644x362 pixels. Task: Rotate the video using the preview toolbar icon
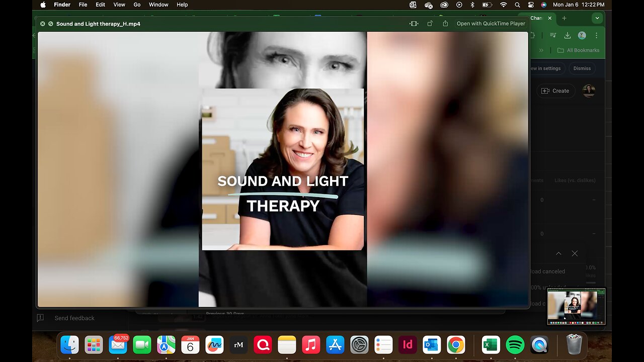point(430,24)
